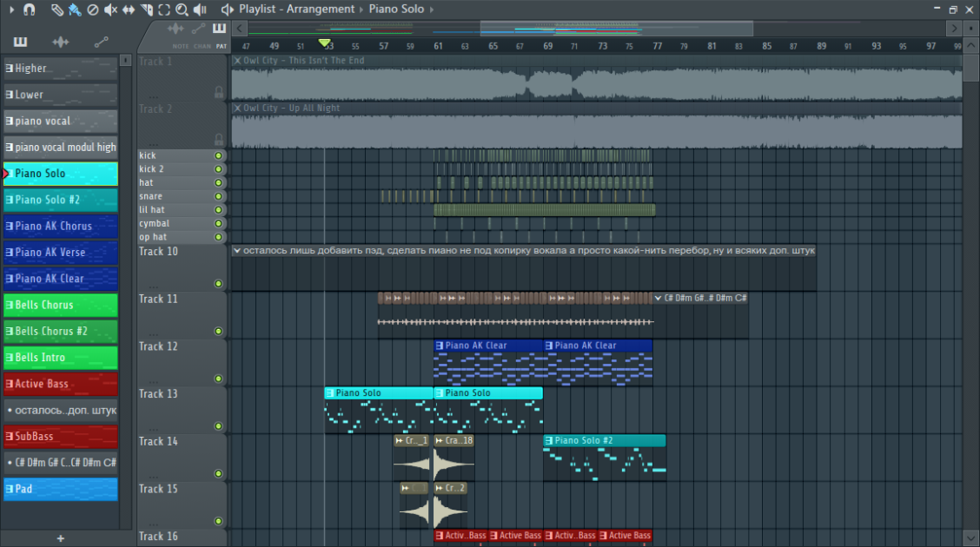
Task: Click the speaker icon before Playlist title
Action: coord(228,10)
